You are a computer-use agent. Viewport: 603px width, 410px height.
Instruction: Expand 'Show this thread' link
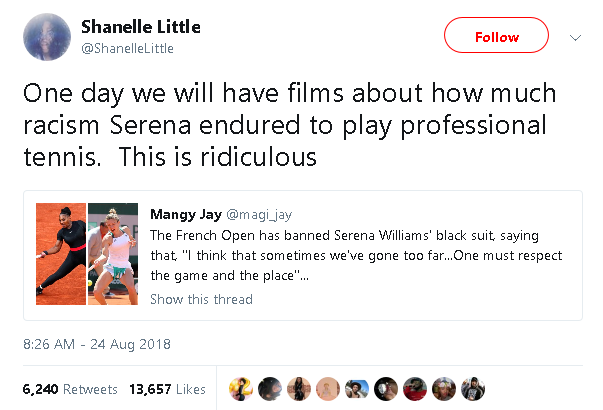201,299
